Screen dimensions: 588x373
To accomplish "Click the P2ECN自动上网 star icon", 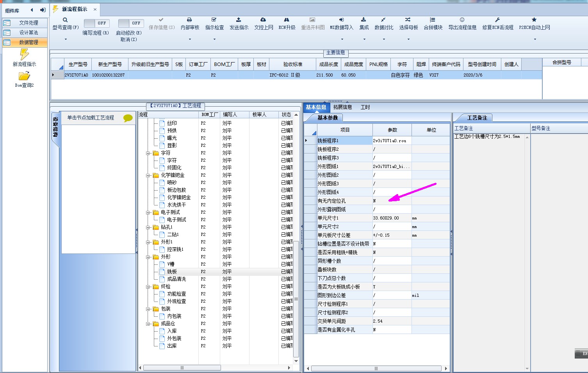I will click(x=534, y=20).
